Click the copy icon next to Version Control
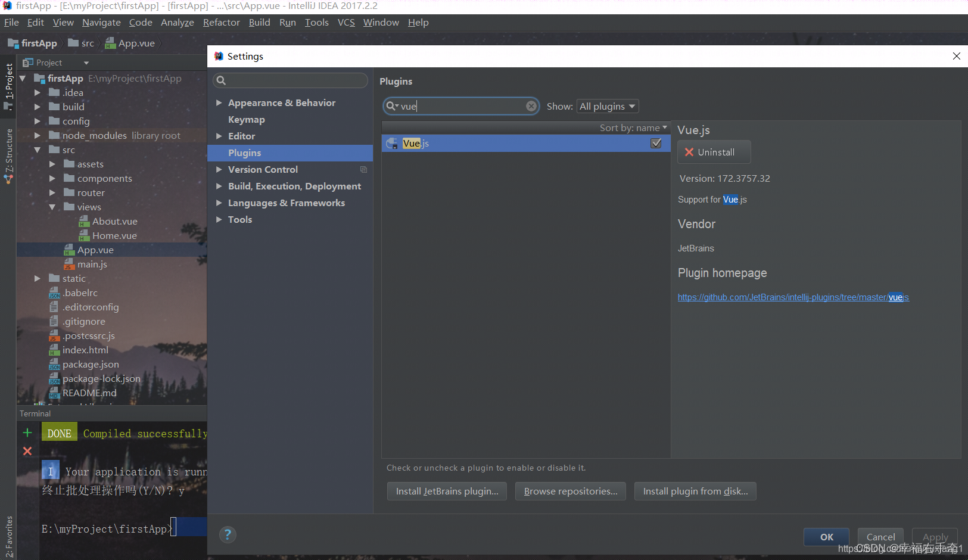This screenshot has width=968, height=560. (363, 170)
